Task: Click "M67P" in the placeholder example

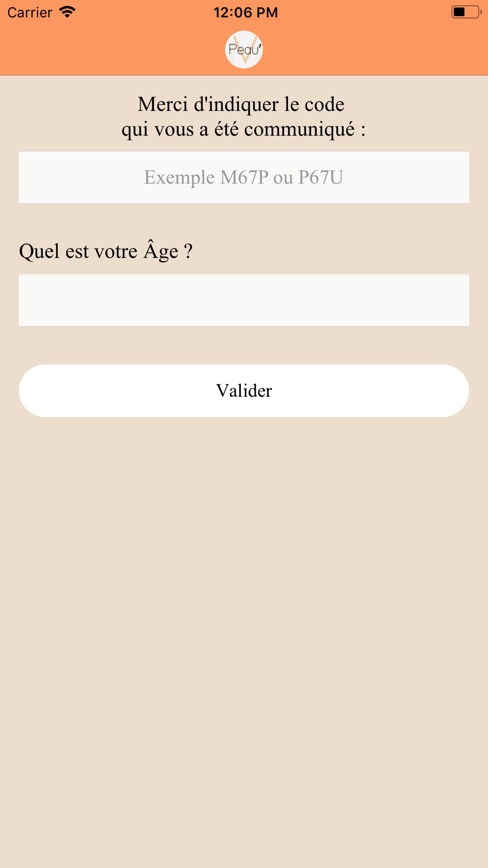Action: (244, 177)
